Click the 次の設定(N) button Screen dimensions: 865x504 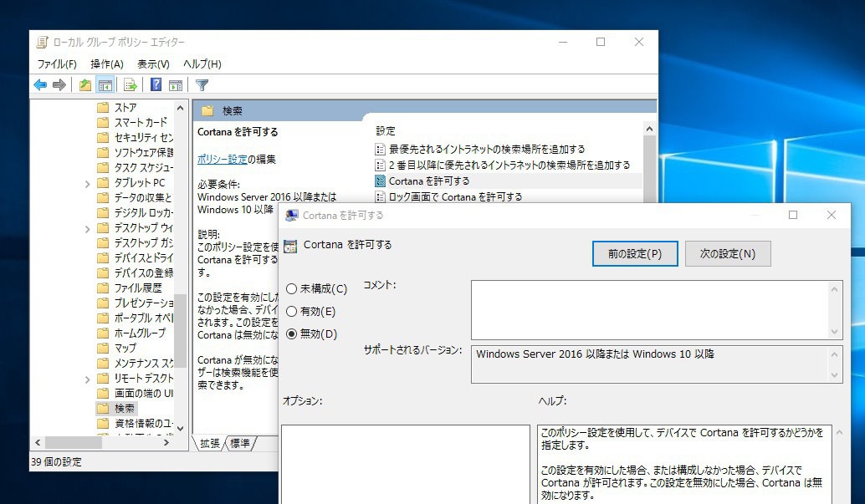[x=728, y=253]
